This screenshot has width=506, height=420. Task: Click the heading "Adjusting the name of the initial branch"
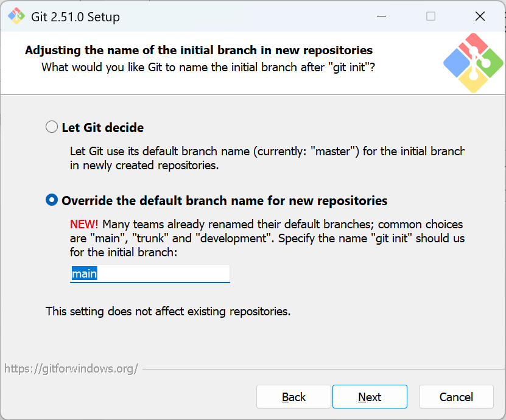pos(199,51)
